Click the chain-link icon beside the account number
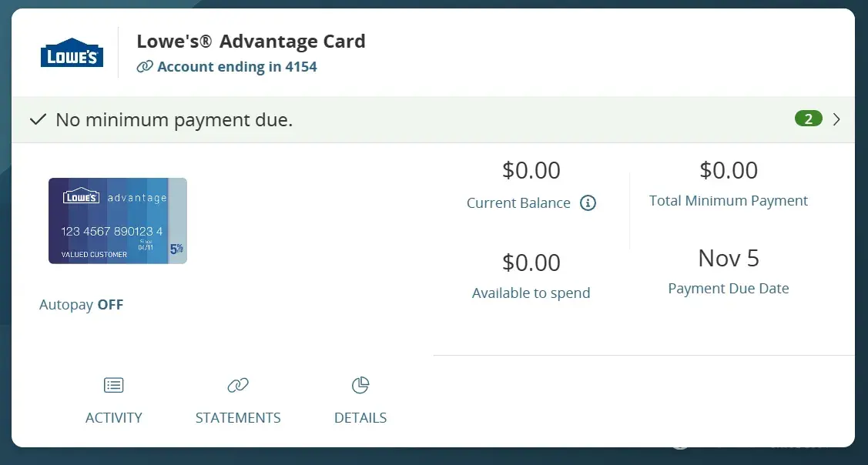Image resolution: width=868 pixels, height=465 pixels. click(144, 67)
